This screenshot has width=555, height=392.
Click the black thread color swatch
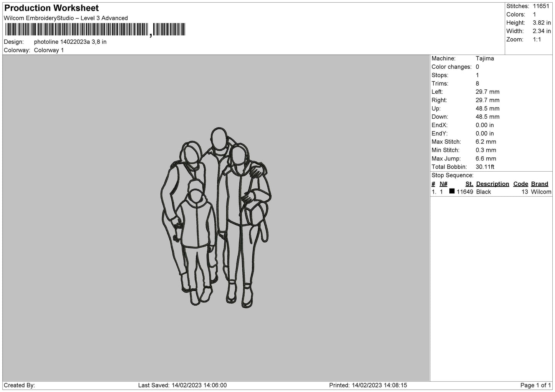pos(452,191)
